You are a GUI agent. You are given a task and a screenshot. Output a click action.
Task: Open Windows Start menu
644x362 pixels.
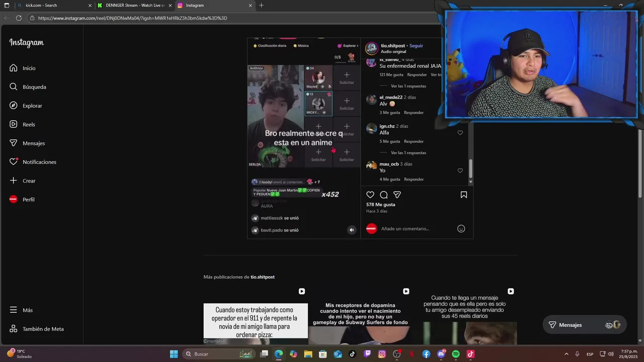pyautogui.click(x=174, y=354)
